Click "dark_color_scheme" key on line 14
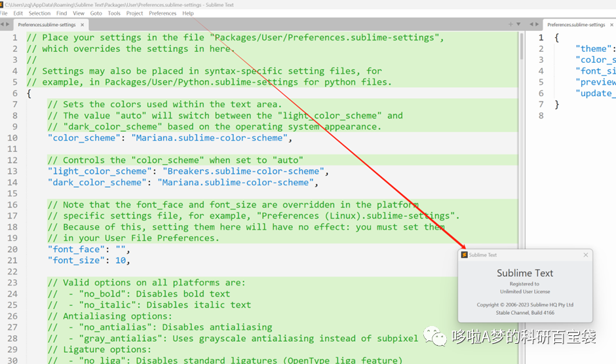Screen dimensions: 616x364 coord(96,183)
